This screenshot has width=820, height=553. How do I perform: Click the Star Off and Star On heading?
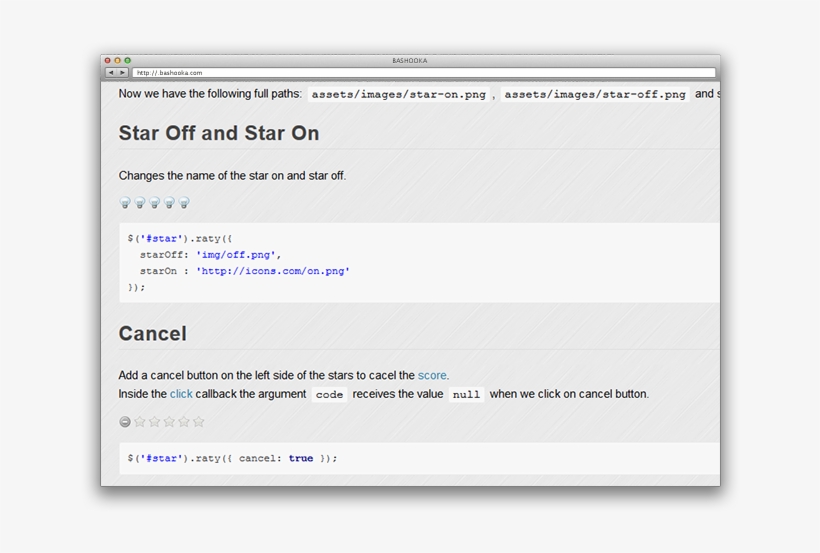(x=219, y=133)
